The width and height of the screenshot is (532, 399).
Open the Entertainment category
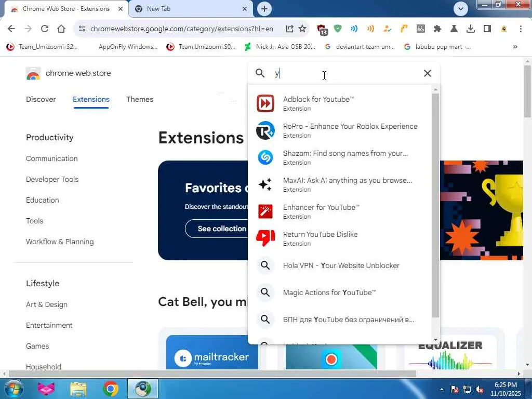click(x=49, y=325)
